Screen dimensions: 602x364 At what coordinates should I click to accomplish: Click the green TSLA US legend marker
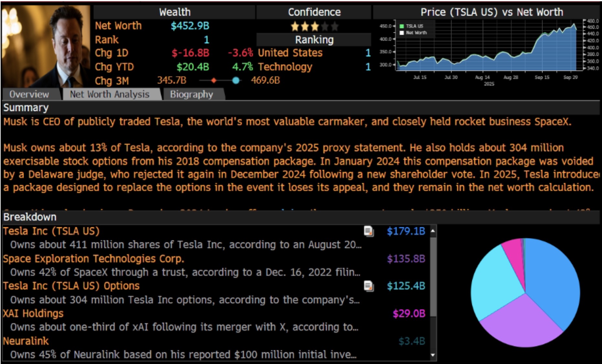pos(402,26)
